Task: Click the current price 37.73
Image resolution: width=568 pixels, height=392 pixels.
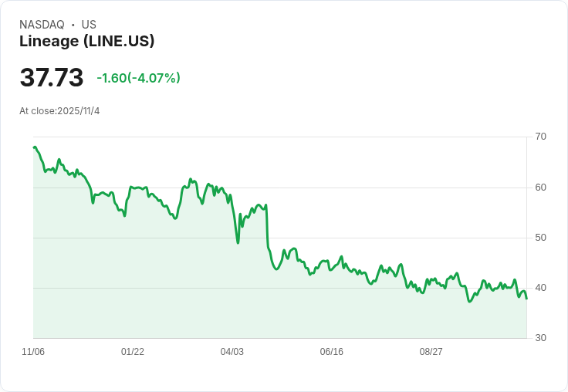Action: pos(52,78)
